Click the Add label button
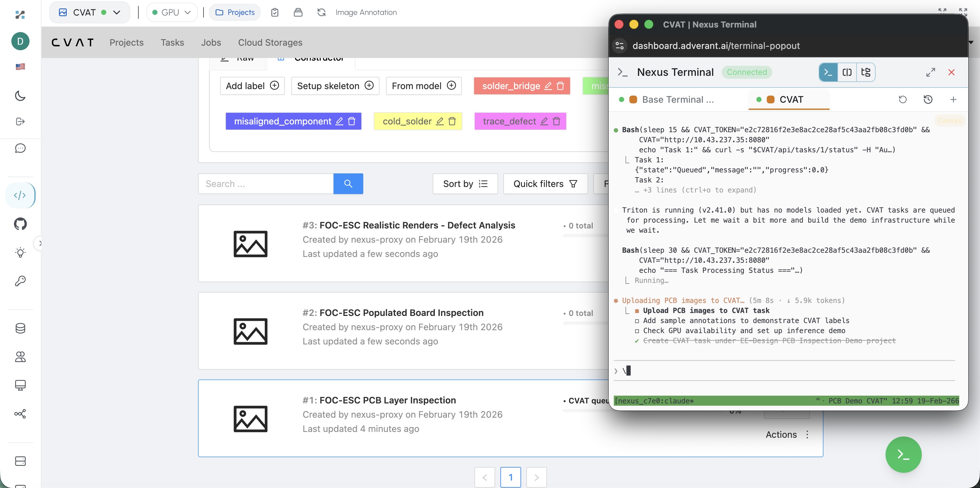Viewport: 980px width, 488px height. 252,86
